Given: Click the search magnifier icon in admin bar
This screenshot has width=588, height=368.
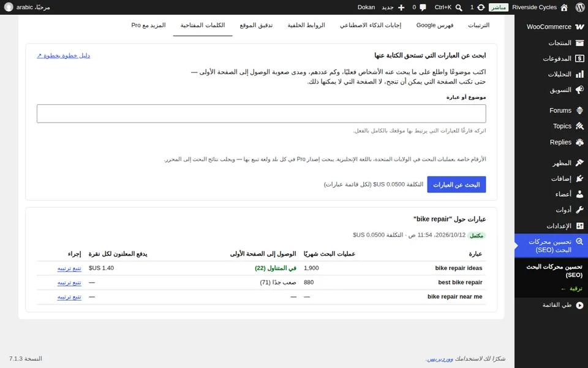Looking at the screenshot, I should (x=459, y=7).
